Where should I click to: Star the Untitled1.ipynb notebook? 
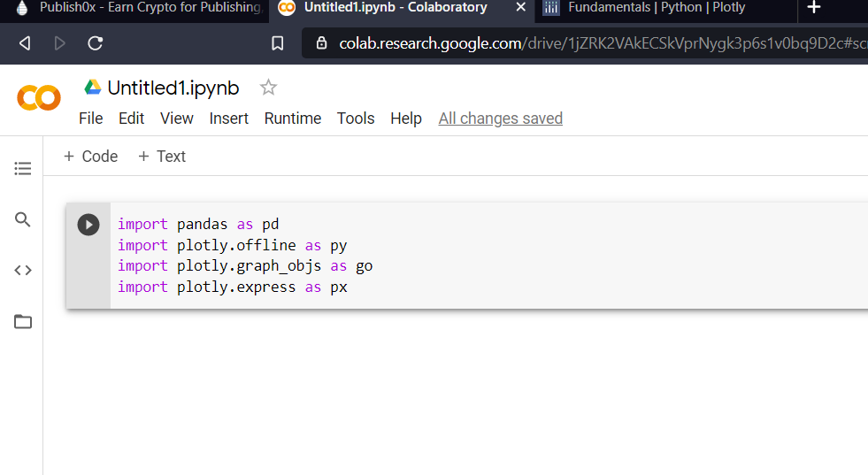pyautogui.click(x=268, y=88)
